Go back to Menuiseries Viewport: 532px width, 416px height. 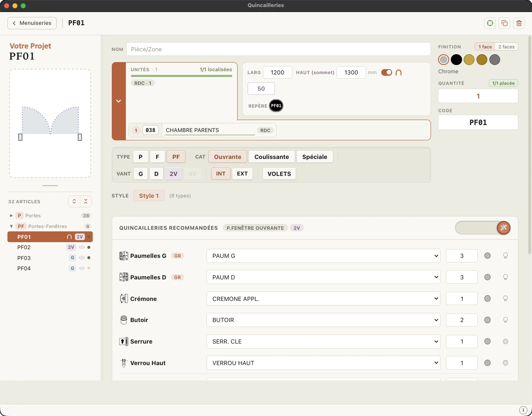point(32,23)
